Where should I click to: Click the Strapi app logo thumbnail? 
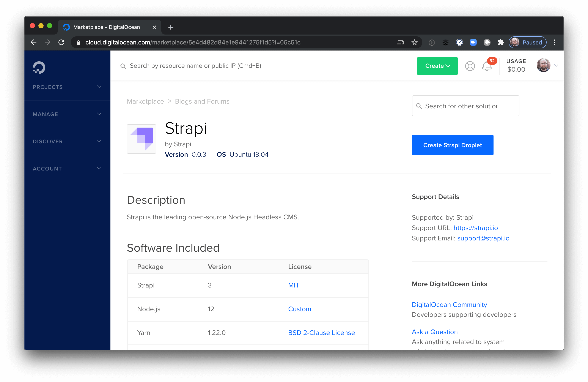click(x=141, y=139)
